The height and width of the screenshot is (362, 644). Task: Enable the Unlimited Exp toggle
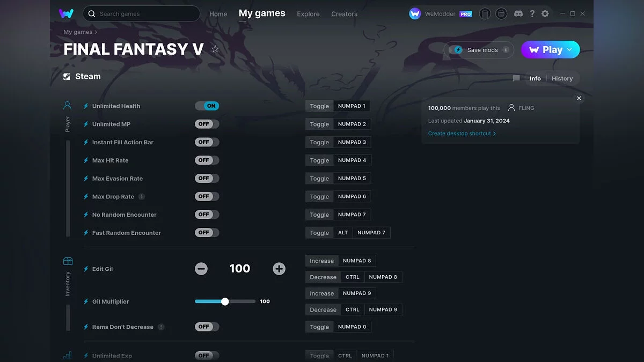207,356
